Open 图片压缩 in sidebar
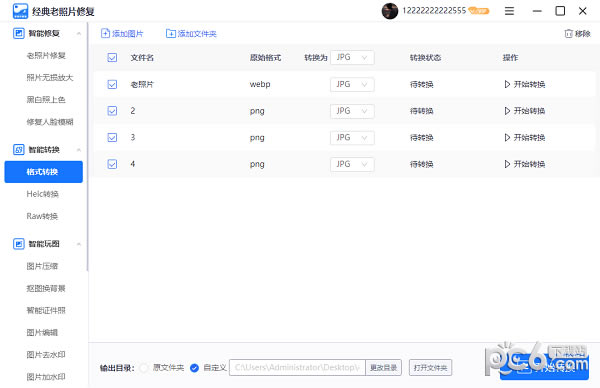Screen dimensions: 600x388 (x=42, y=266)
